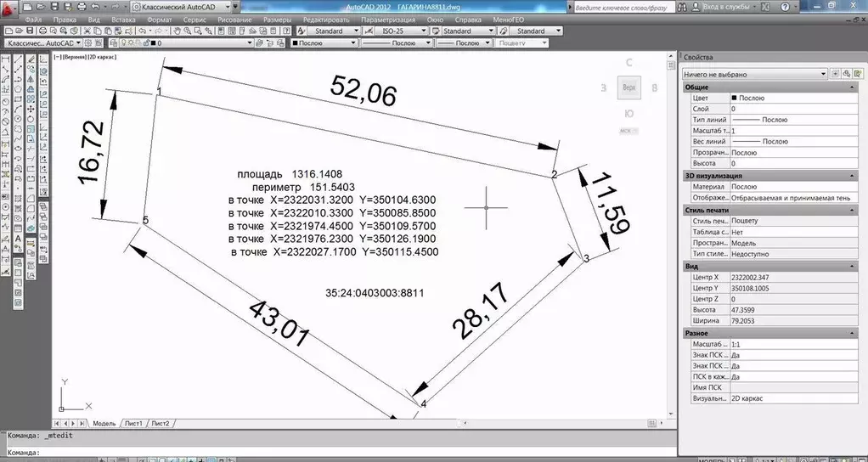Click the МСК coordinate system label under ViewCube
This screenshot has height=462, width=868.
[628, 131]
